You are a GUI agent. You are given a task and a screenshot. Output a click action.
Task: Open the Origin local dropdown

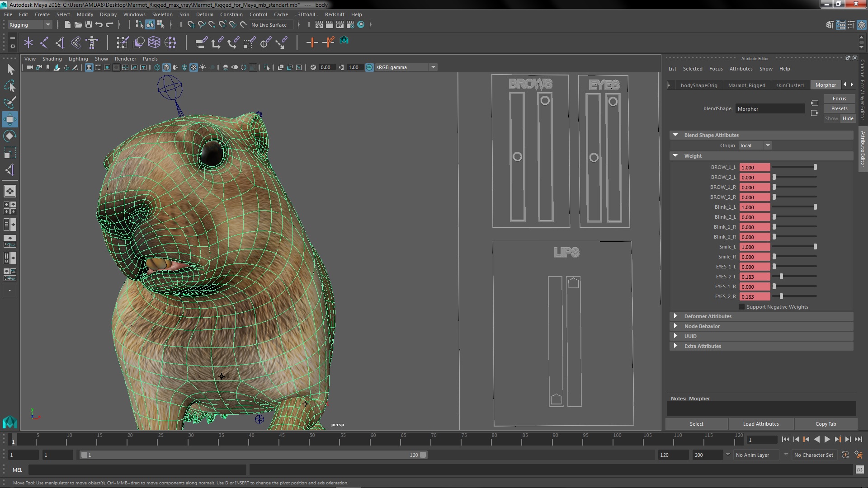pyautogui.click(x=755, y=145)
